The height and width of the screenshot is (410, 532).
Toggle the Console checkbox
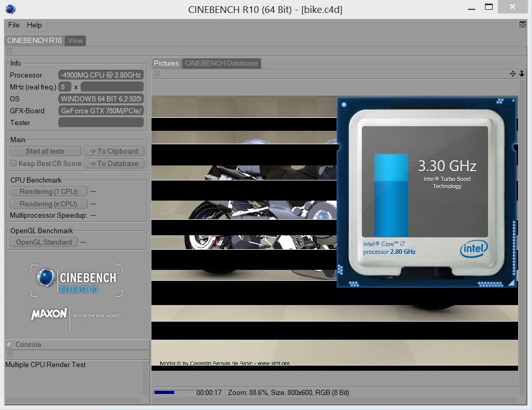point(9,344)
